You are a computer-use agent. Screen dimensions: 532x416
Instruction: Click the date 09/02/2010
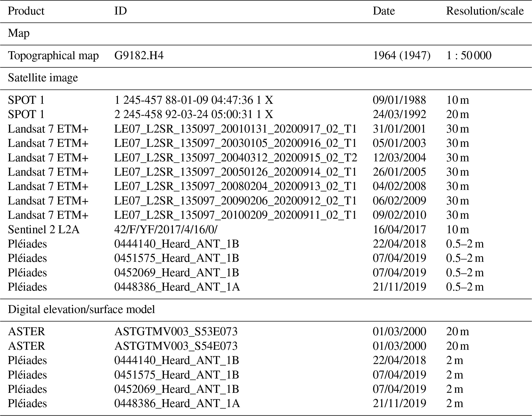tap(399, 215)
